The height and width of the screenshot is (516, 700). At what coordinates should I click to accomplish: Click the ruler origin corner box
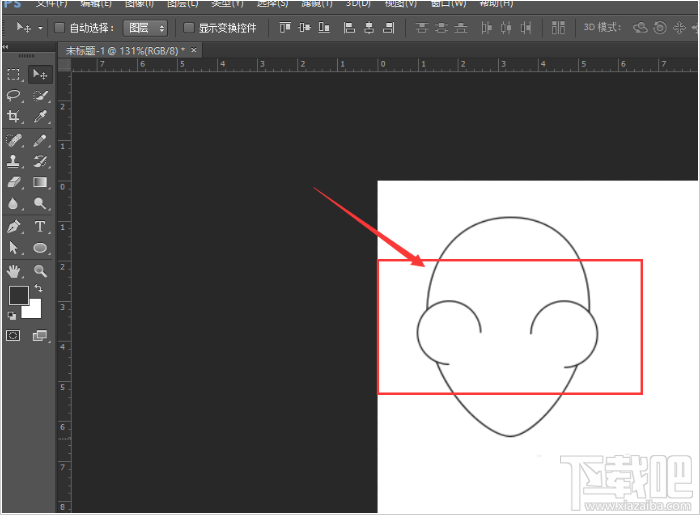[x=65, y=64]
